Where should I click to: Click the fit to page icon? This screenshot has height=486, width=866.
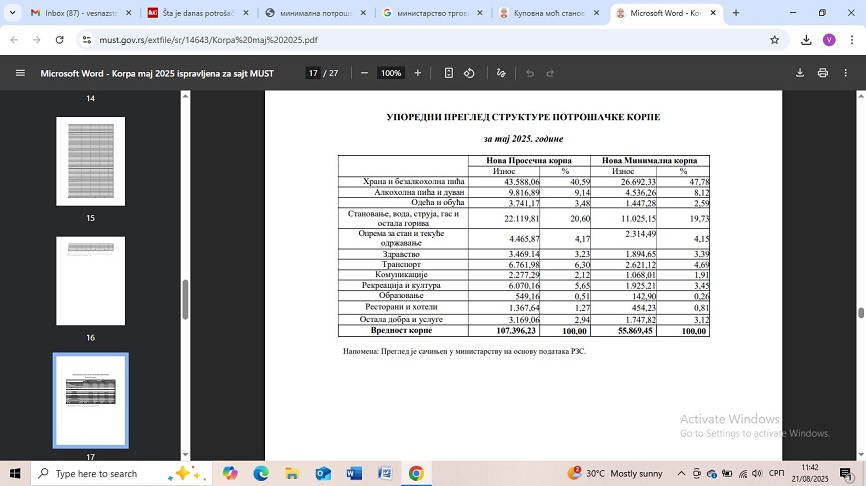(449, 73)
